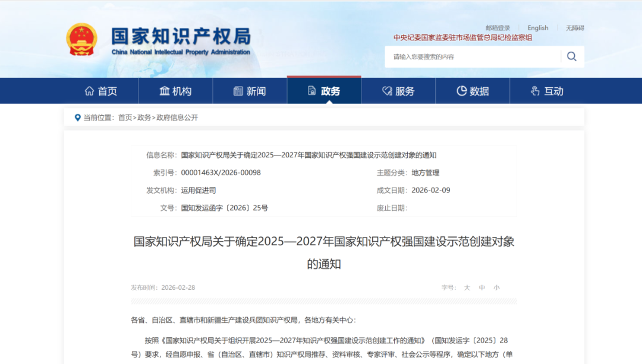Click the red 纪检监察组 link
This screenshot has height=364, width=642.
coord(462,36)
